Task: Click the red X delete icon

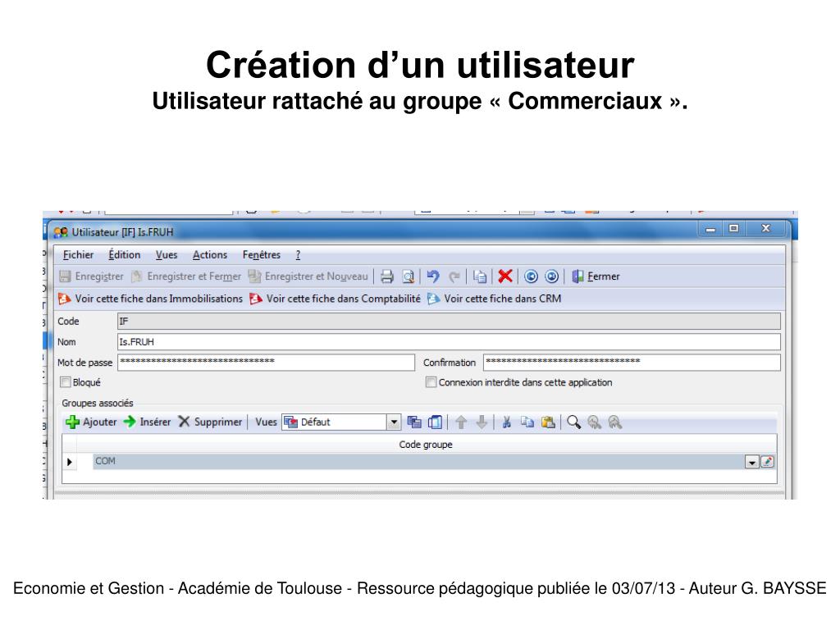Action: tap(504, 276)
